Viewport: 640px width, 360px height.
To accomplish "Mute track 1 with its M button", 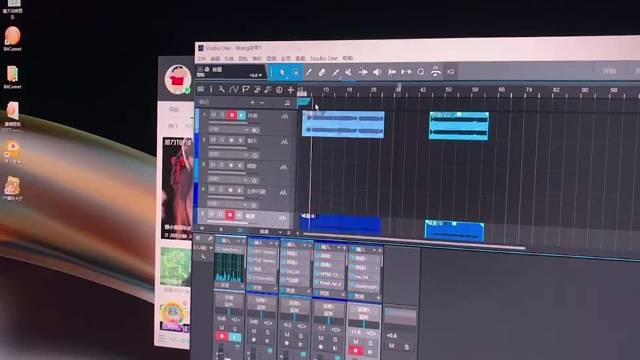I will [x=213, y=115].
